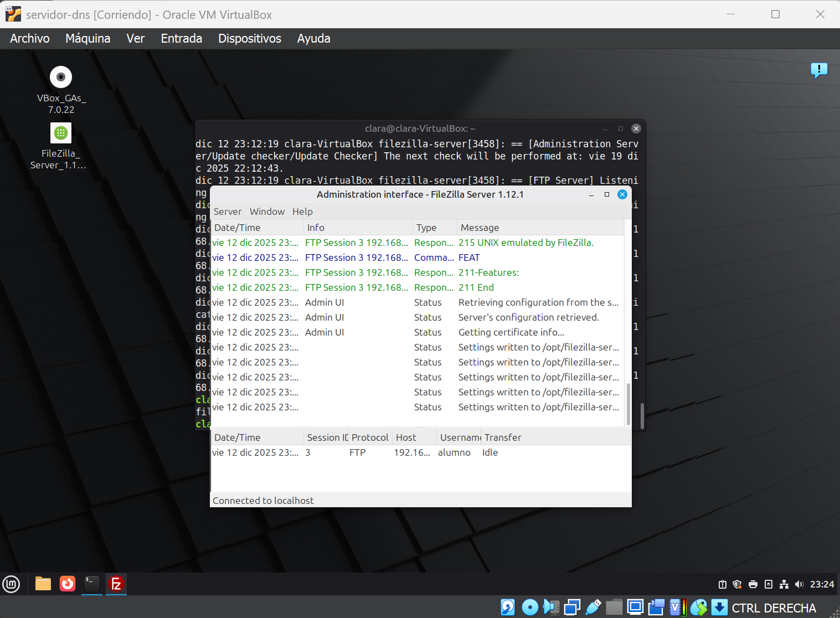Open the VBox_GAs_7.0.22 desktop disc
This screenshot has width=840, height=618.
[61, 78]
